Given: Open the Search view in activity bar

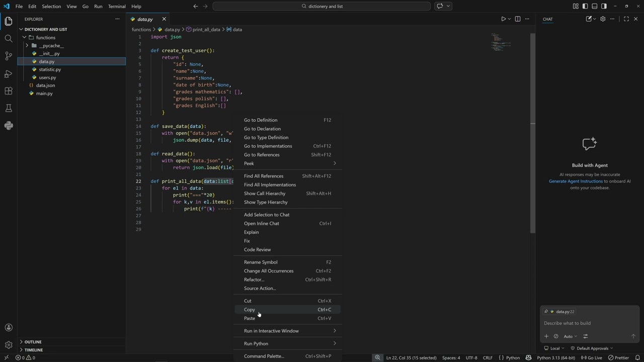Looking at the screenshot, I should [9, 39].
